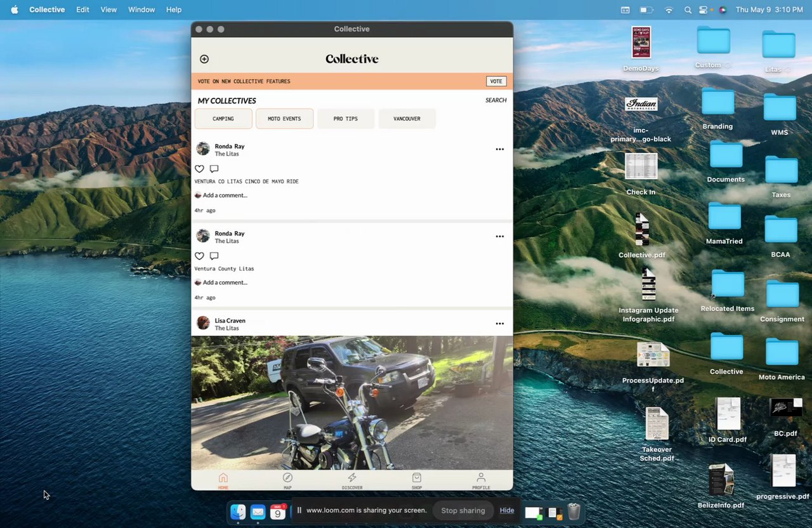Add a comment on the Cinco de Mayo post
The image size is (812, 528).
coord(225,195)
